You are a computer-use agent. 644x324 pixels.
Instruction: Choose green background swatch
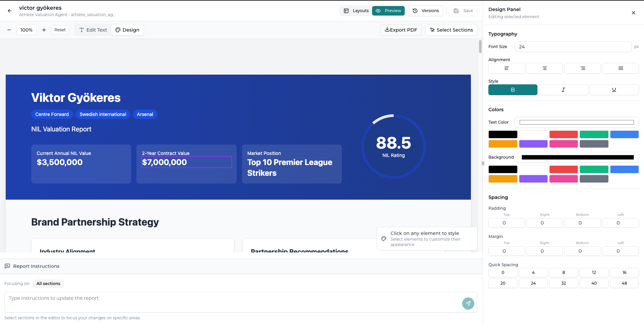point(594,169)
